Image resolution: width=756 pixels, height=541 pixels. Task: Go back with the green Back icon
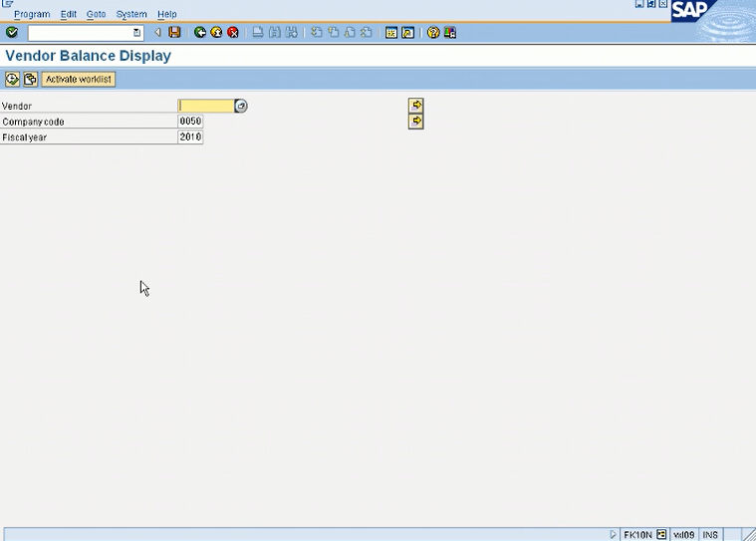(x=199, y=32)
